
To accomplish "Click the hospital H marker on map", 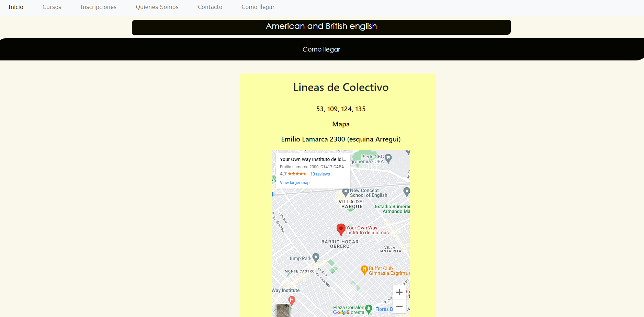I will click(292, 301).
